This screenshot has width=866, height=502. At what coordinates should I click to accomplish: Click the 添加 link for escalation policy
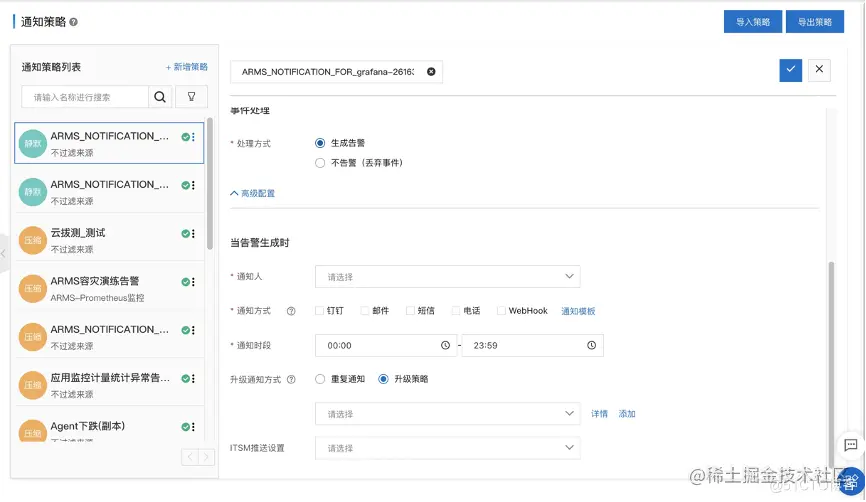click(627, 414)
